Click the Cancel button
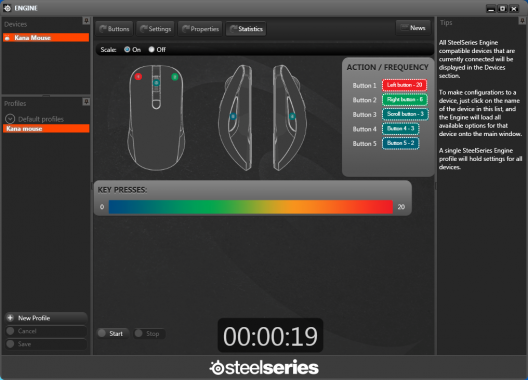The width and height of the screenshot is (528, 380). [x=46, y=331]
